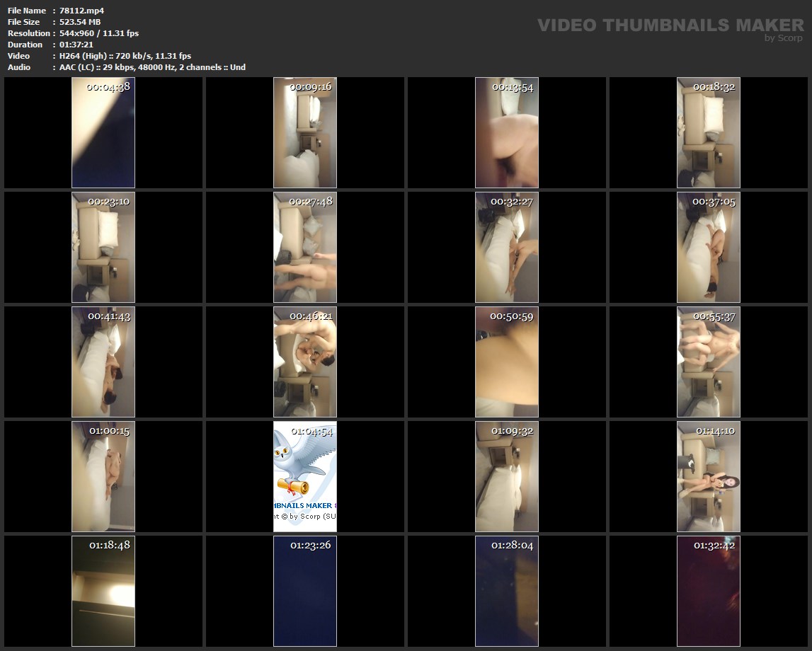This screenshot has width=812, height=651.
Task: Open the thumbnail marked 01:28:04
Action: [507, 592]
